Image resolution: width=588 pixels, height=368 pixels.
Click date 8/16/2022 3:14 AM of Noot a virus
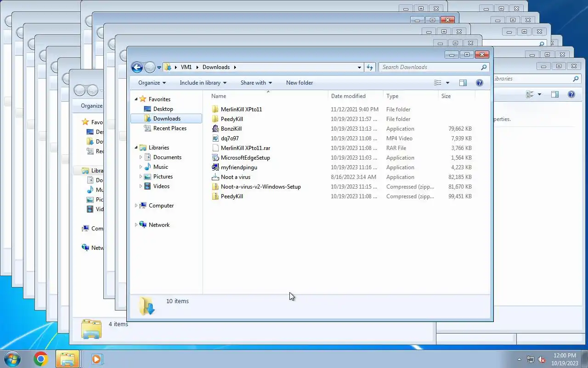point(353,177)
